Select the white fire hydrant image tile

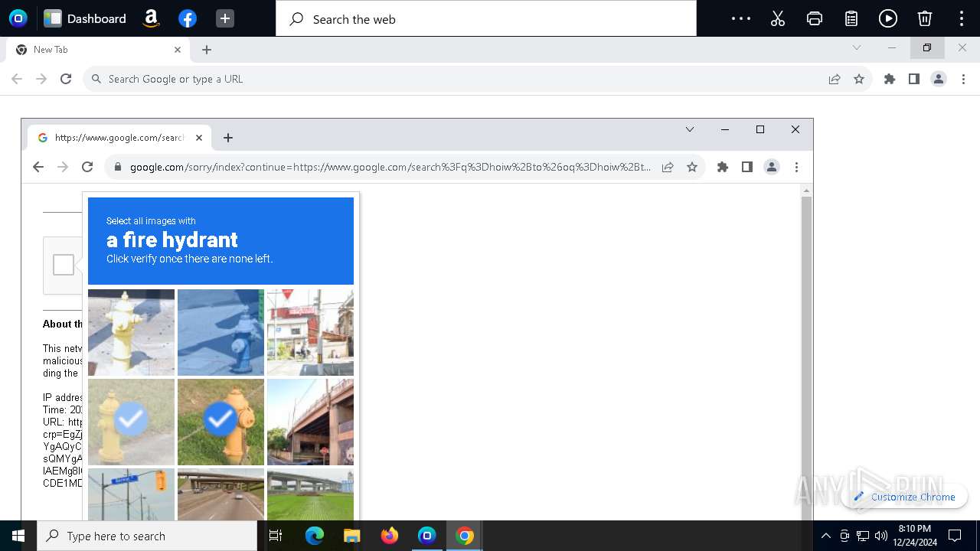(x=131, y=332)
